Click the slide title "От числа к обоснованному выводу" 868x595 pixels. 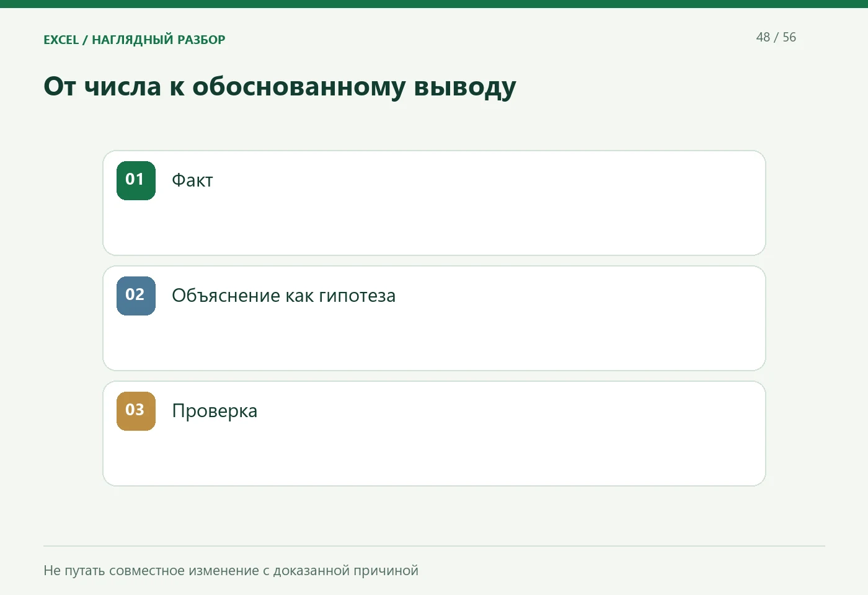click(280, 86)
